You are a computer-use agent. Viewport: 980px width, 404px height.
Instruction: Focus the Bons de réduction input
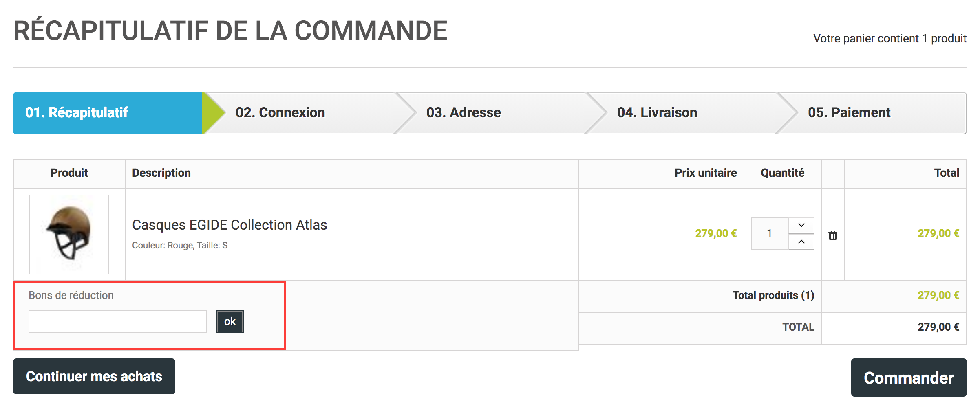pyautogui.click(x=118, y=322)
